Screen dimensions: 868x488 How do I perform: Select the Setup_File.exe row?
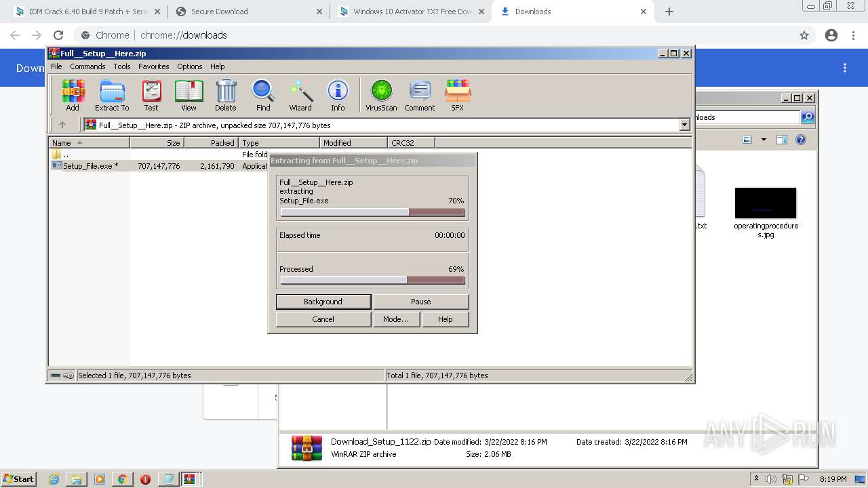[159, 166]
